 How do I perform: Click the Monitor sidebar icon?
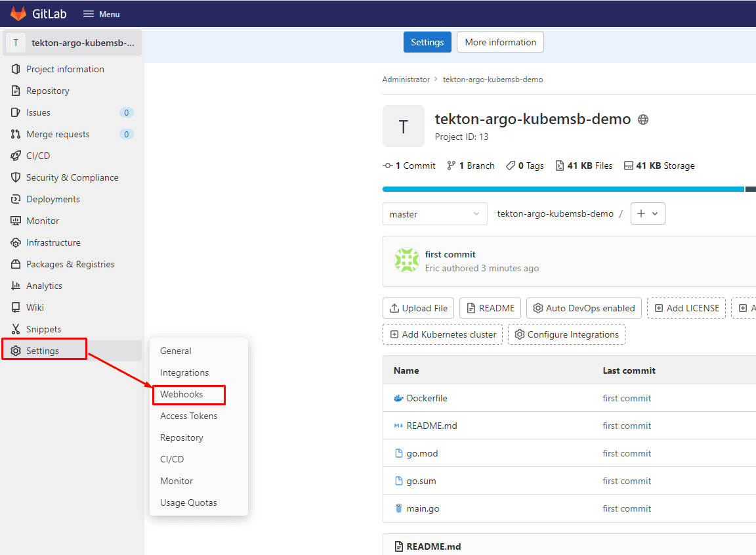(x=16, y=221)
